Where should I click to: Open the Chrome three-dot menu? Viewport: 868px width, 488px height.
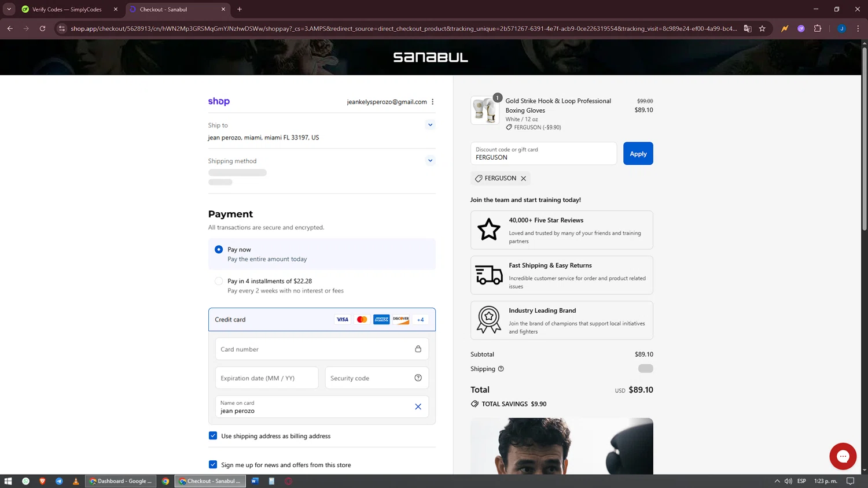(x=858, y=28)
